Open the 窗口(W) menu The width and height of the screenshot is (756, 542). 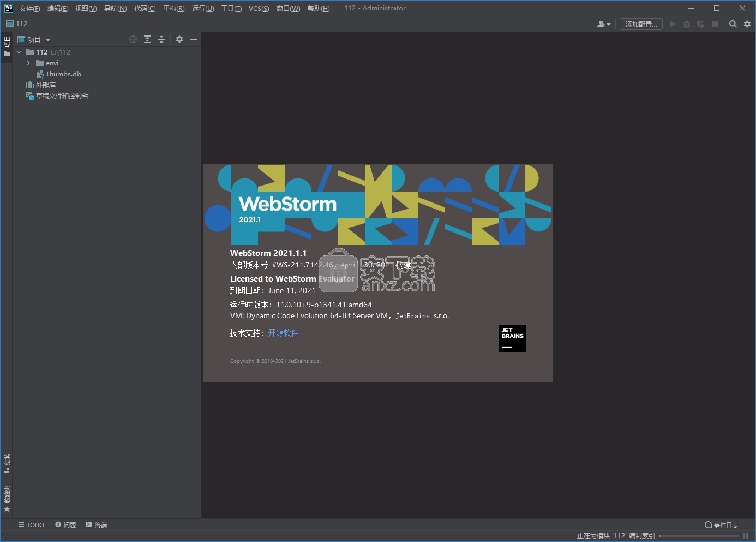(x=288, y=8)
